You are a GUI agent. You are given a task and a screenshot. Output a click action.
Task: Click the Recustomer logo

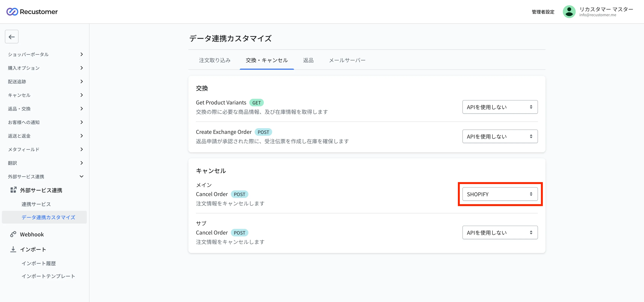point(32,12)
